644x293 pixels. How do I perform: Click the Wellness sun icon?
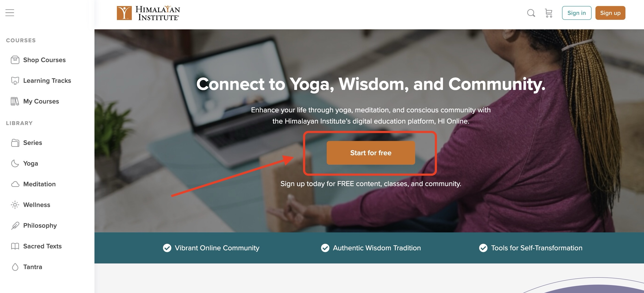15,205
